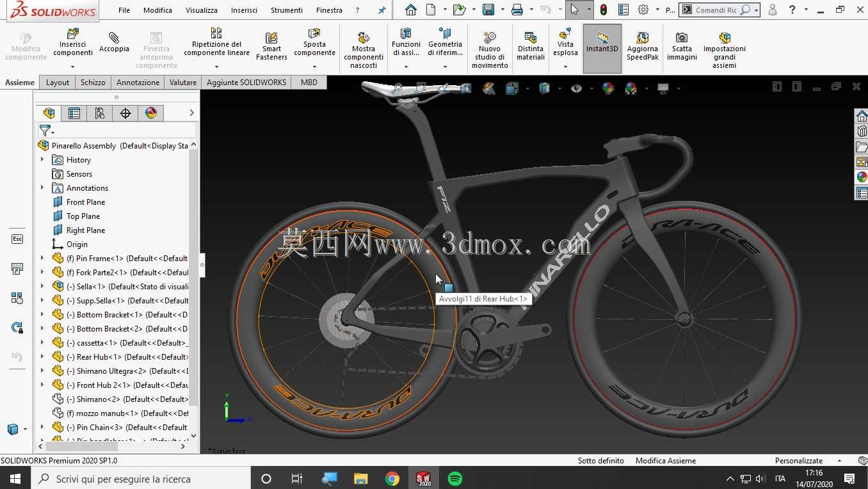Switch to the Valutare tab

pyautogui.click(x=183, y=83)
